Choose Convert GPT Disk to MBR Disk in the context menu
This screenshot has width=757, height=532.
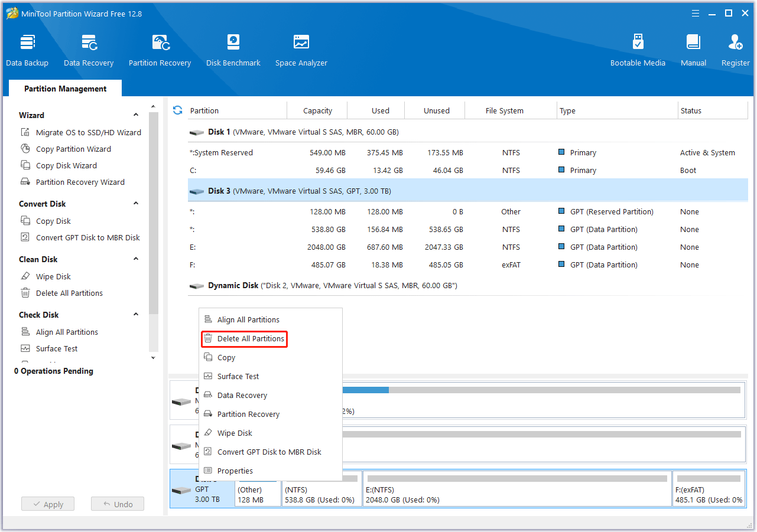[x=271, y=452]
